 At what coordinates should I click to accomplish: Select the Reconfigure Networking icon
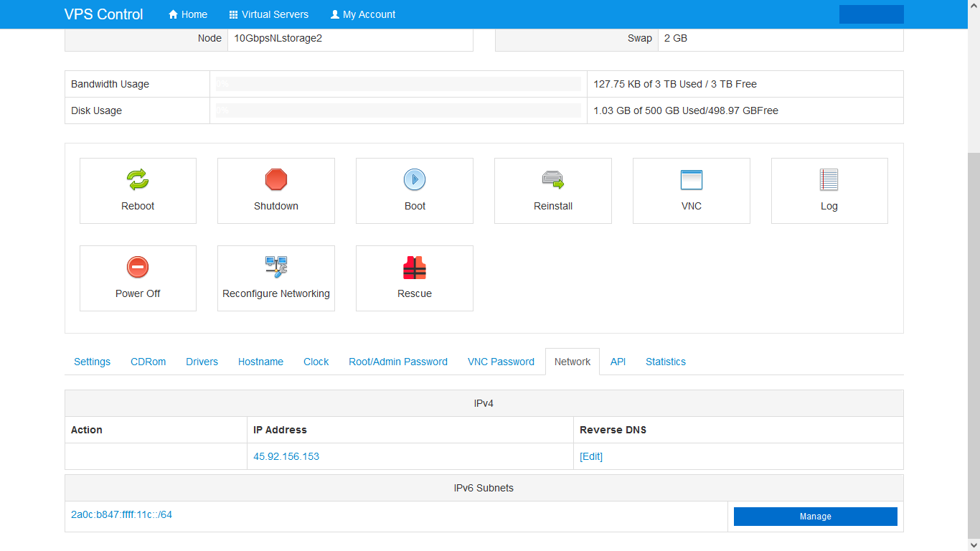276,267
